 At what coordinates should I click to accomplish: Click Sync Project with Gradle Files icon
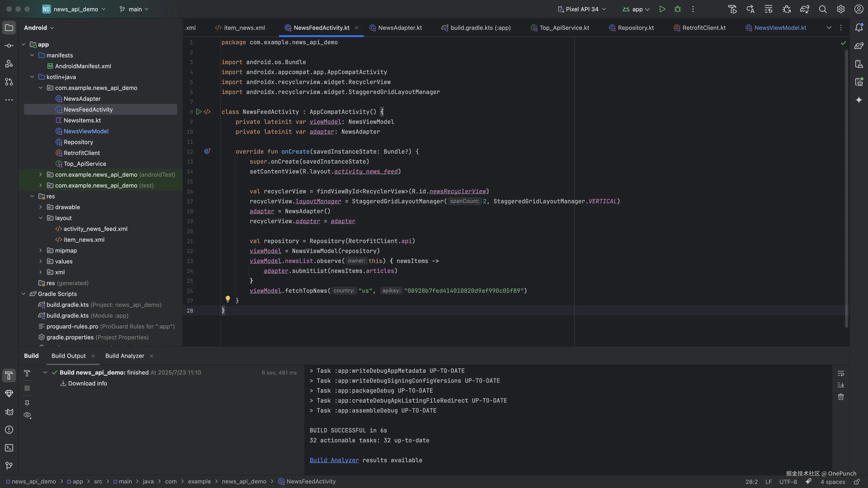[805, 9]
